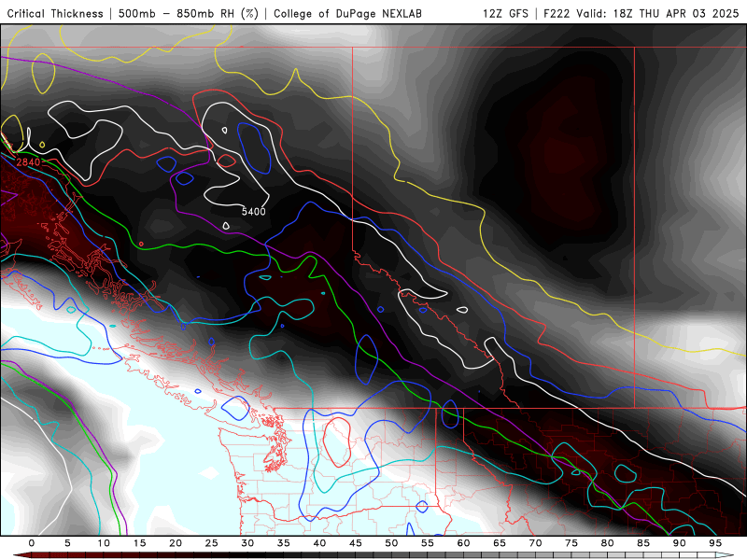Click the '20' color scale label

176,543
